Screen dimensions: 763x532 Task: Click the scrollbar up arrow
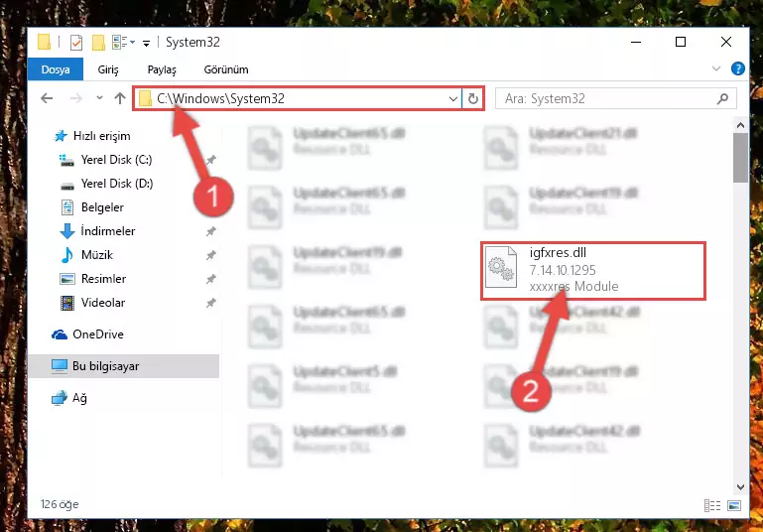click(740, 126)
